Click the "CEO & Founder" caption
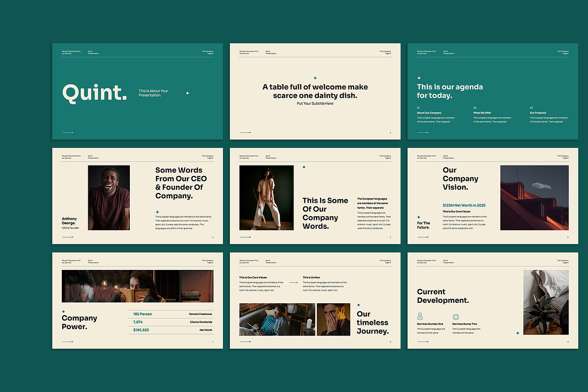 point(71,228)
